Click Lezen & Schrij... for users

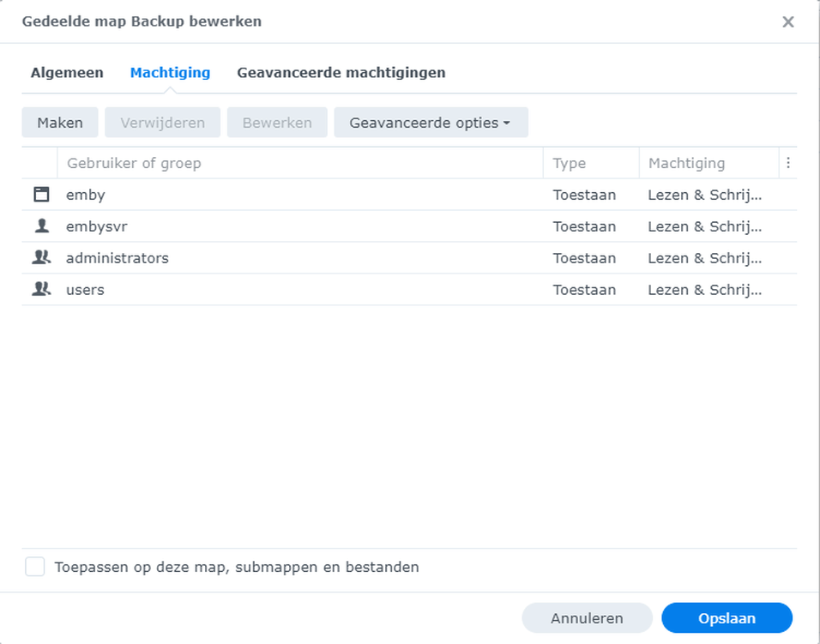click(x=704, y=290)
